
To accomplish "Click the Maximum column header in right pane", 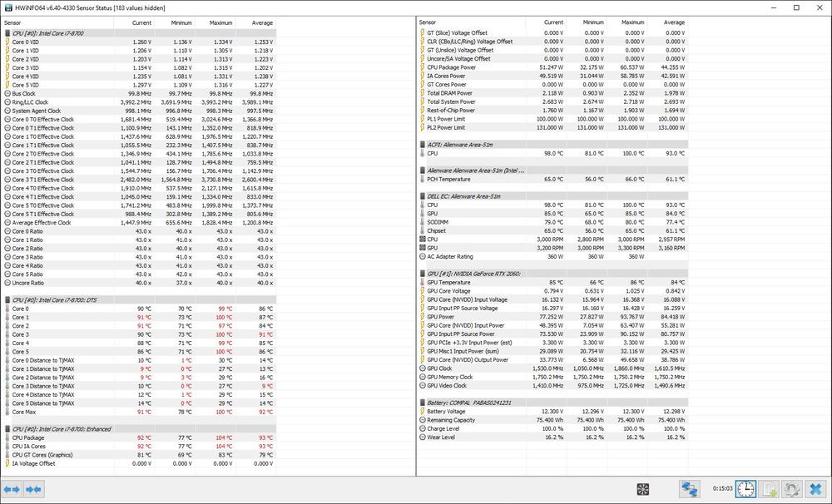I will (x=632, y=22).
